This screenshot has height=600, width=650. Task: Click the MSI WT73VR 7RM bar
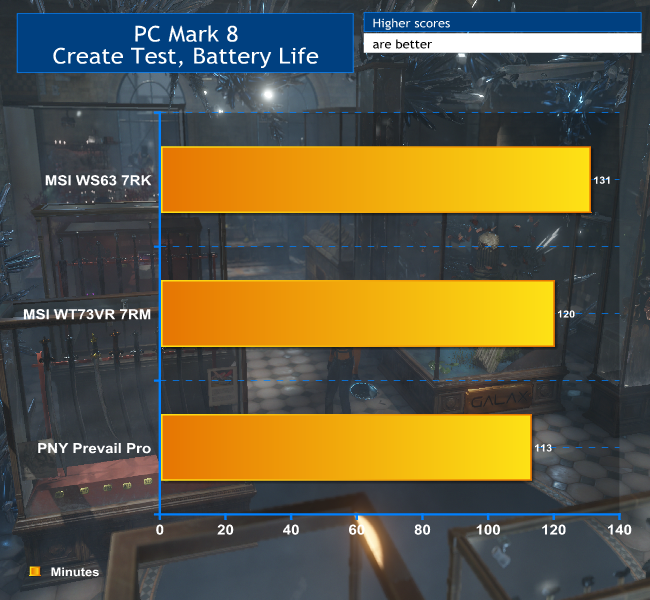click(x=358, y=313)
